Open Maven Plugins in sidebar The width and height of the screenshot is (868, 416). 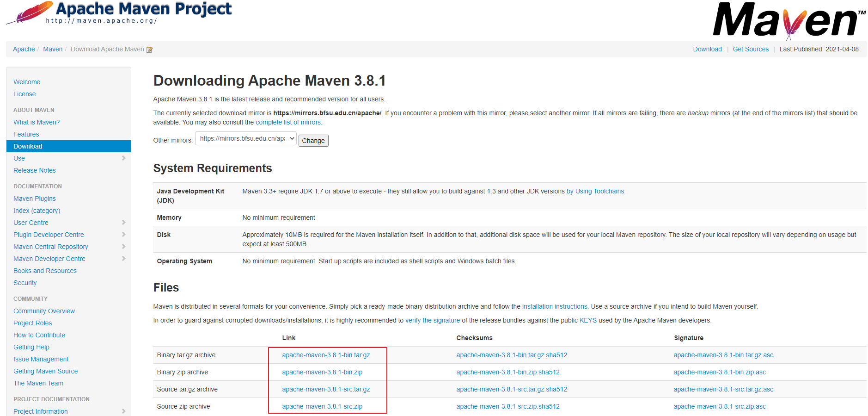[x=35, y=199]
